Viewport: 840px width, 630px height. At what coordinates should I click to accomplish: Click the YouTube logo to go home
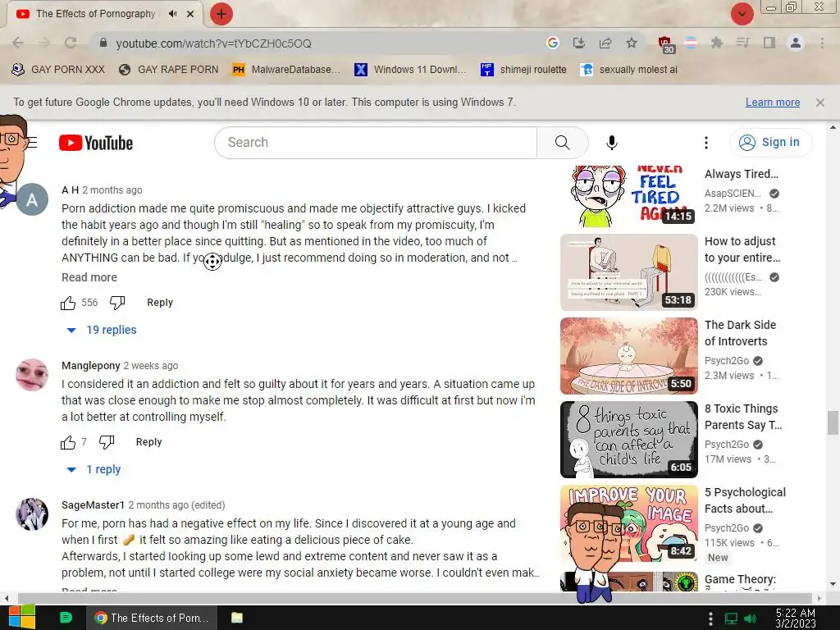coord(96,143)
